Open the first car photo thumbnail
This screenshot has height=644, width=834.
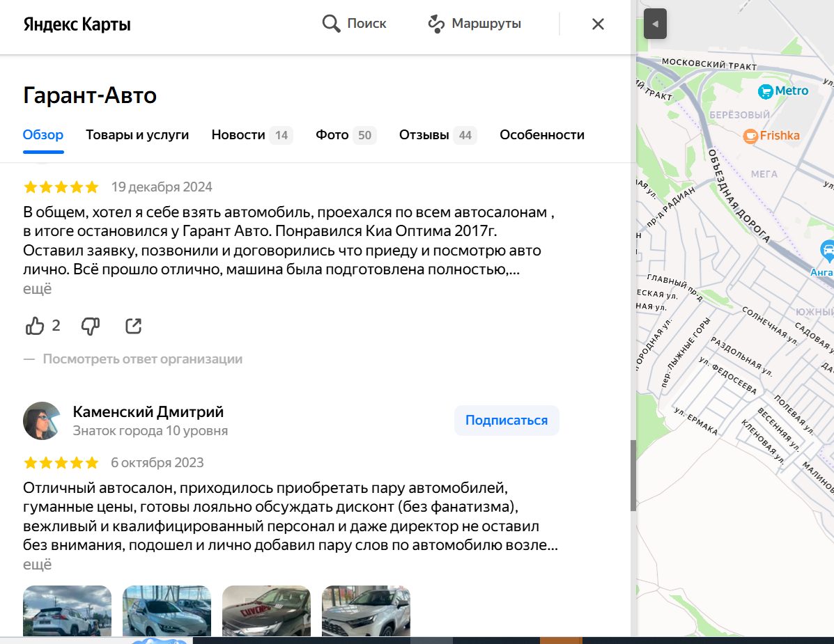point(67,613)
